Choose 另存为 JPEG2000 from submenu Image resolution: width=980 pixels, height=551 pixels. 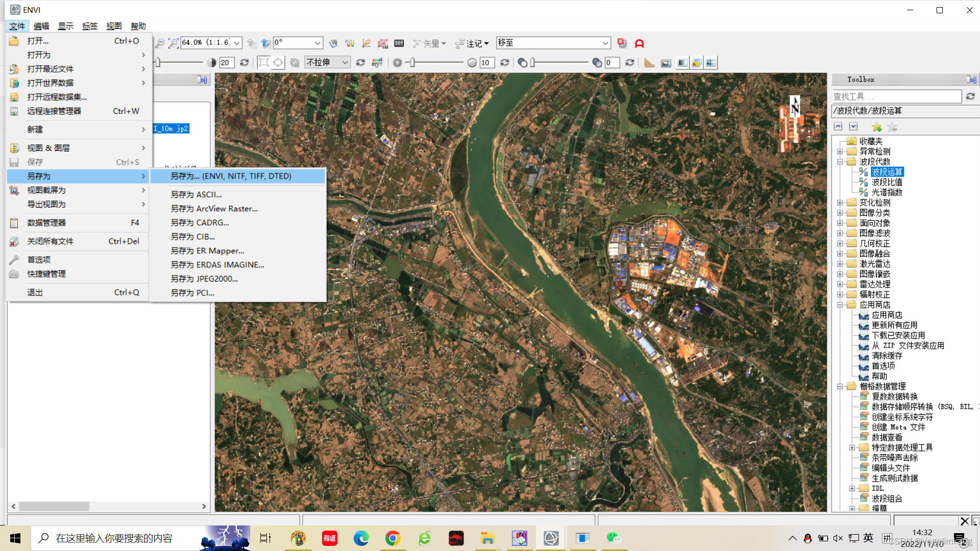204,279
